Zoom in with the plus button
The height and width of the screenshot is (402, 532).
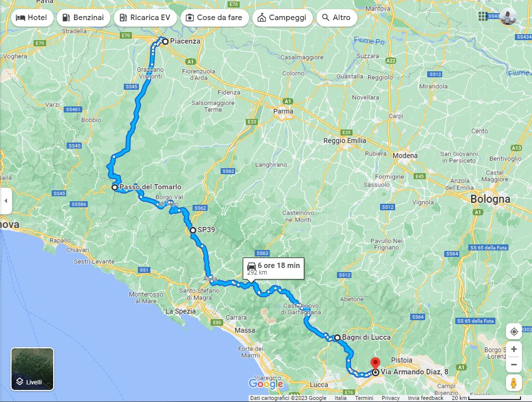pos(513,349)
